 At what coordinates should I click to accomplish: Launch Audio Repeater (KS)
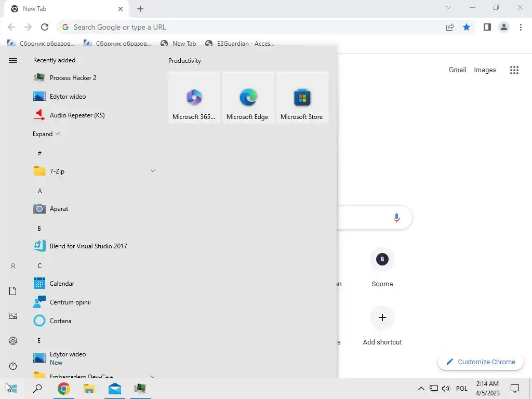[95, 115]
